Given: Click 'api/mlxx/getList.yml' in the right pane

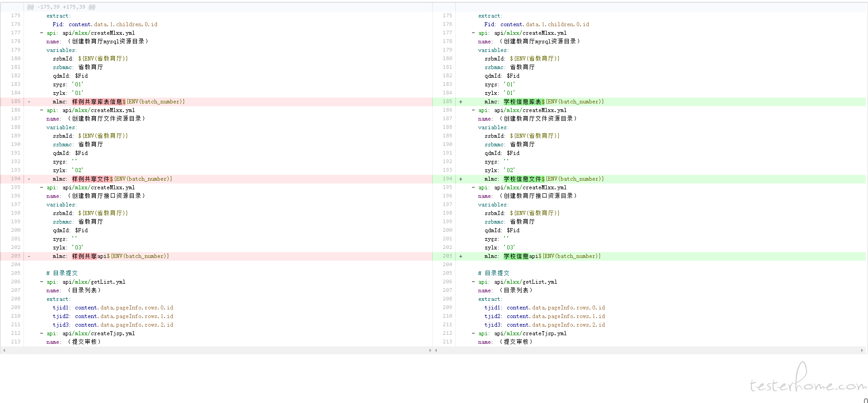Looking at the screenshot, I should click(x=526, y=282).
